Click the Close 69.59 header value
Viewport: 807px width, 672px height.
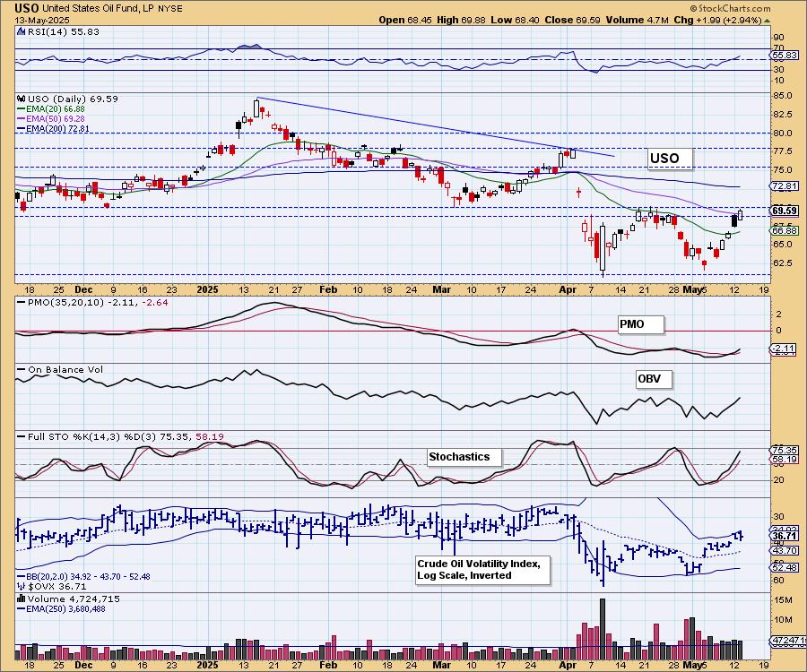tap(572, 20)
